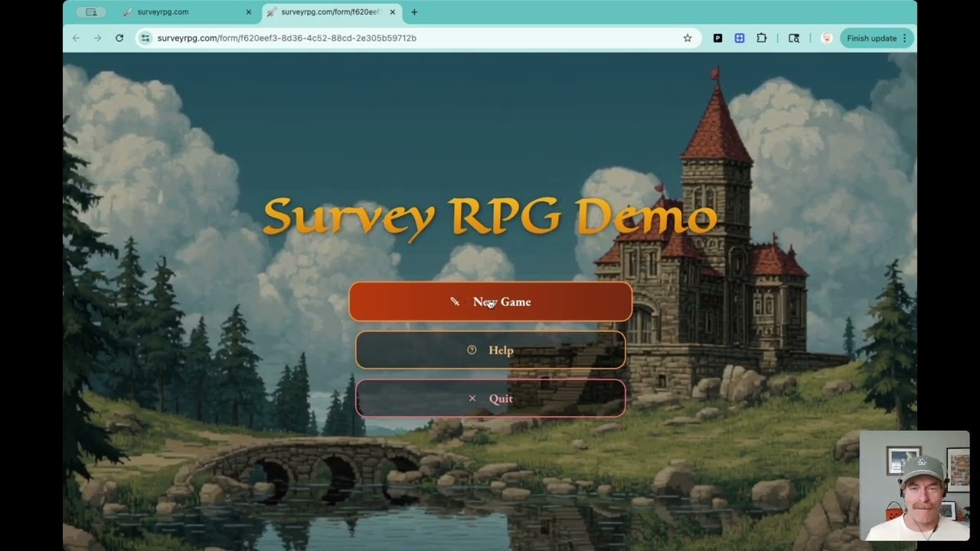
Task: Click the black "P" extension icon
Action: coord(717,37)
